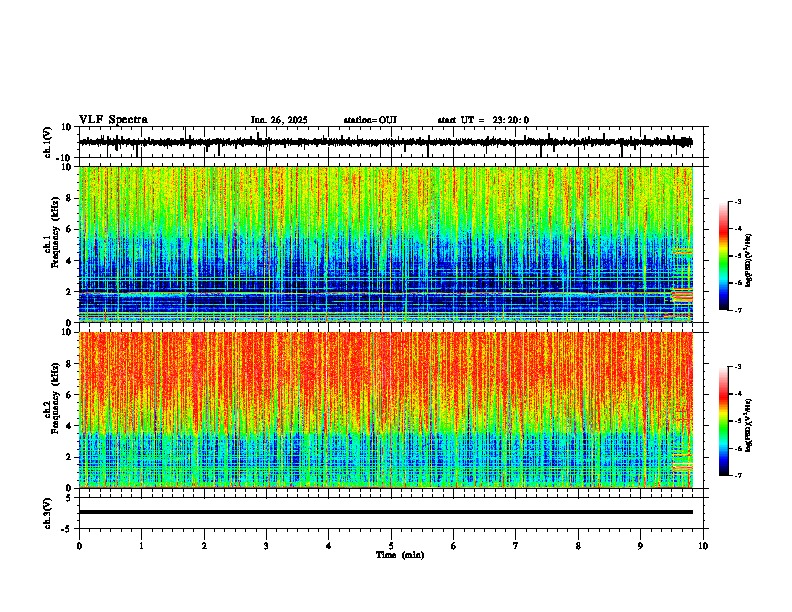This screenshot has height=612, width=792.
Task: Click the "start UT = 23:20:0" label
Action: point(483,120)
